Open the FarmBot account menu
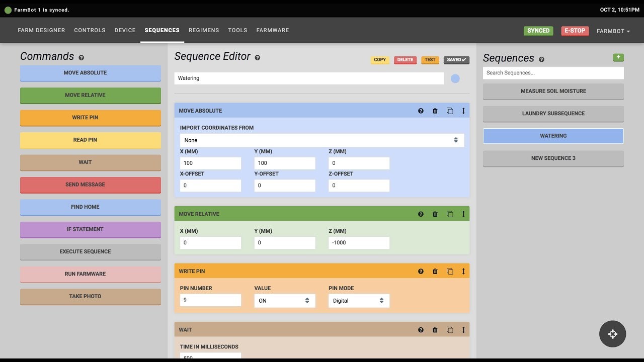This screenshot has width=644, height=362. (613, 31)
